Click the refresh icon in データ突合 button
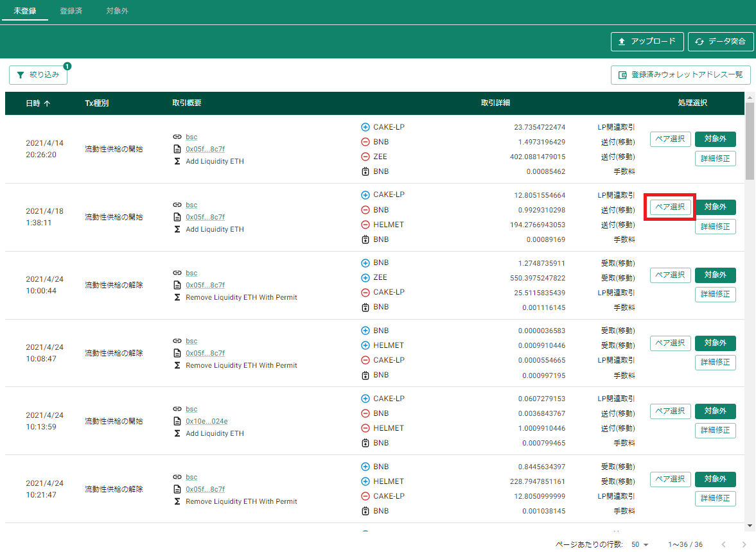Image resolution: width=756 pixels, height=552 pixels. point(699,42)
